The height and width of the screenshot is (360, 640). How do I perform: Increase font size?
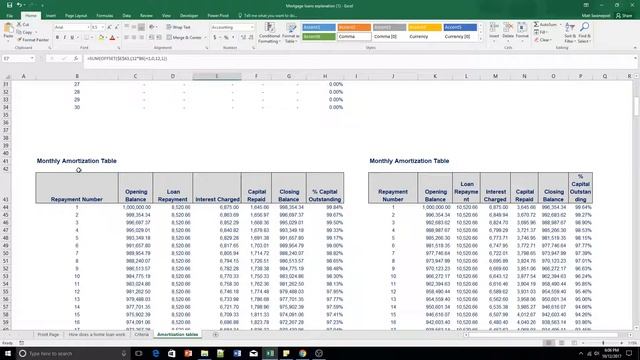109,27
